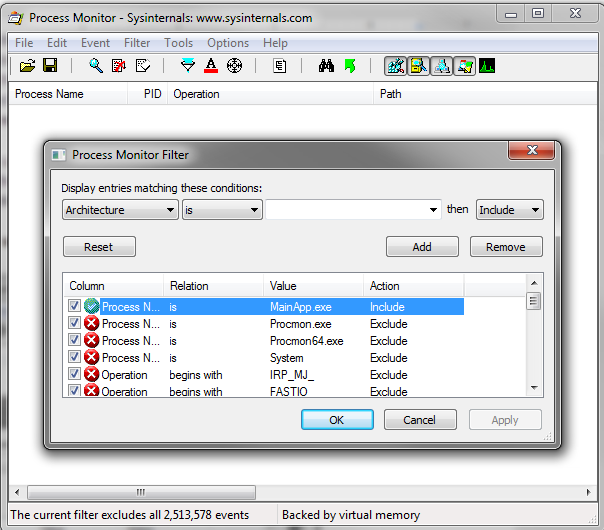Click the Clear display toolbar icon
The width and height of the screenshot is (604, 530).
click(x=143, y=66)
